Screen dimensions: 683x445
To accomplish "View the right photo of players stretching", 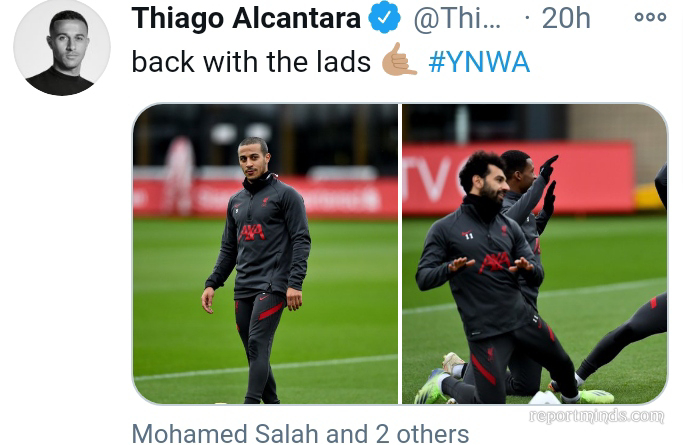I will click(534, 253).
